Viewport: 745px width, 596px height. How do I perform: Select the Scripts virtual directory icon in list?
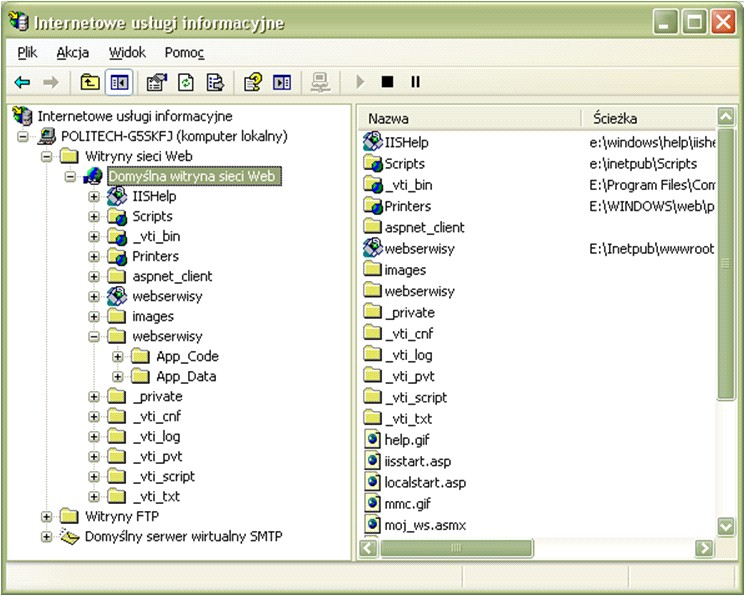pos(373,163)
